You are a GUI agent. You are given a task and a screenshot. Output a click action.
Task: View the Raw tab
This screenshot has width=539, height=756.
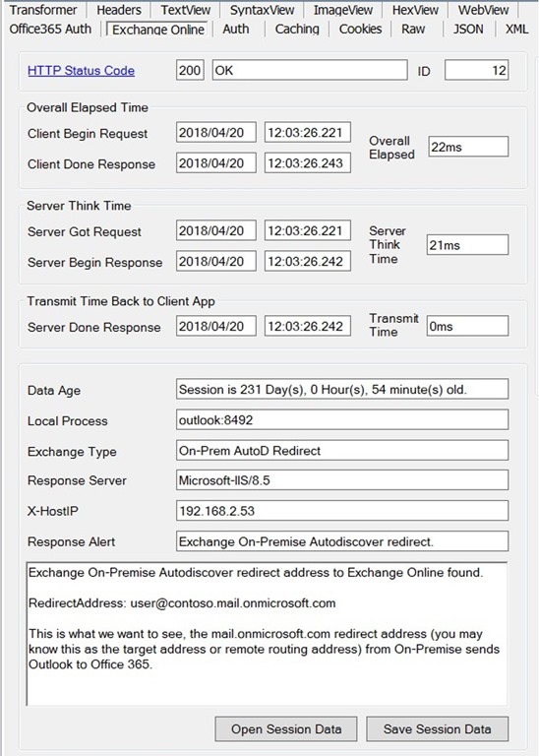coord(413,29)
